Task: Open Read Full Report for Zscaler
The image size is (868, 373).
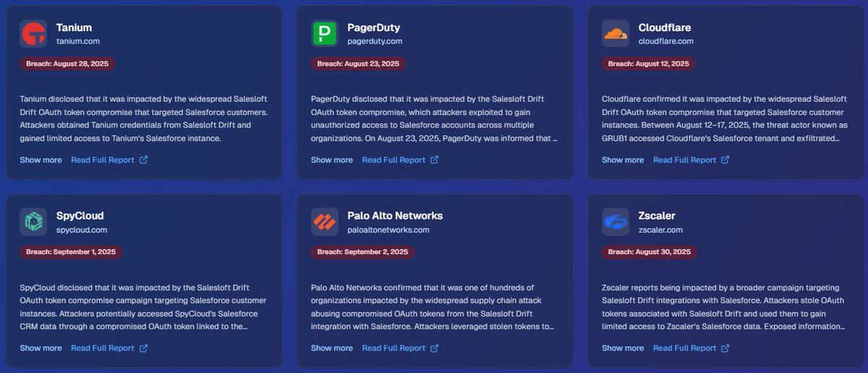Action: (x=692, y=348)
